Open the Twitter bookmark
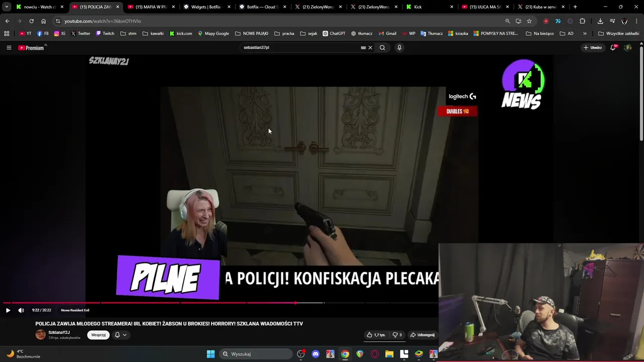Screen dimensions: 644x362 tap(80, 34)
